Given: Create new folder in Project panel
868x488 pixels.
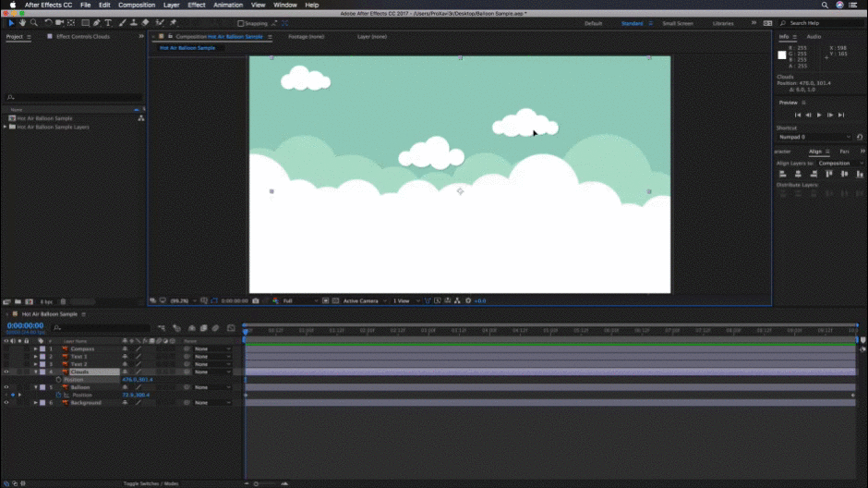Looking at the screenshot, I should click(18, 302).
